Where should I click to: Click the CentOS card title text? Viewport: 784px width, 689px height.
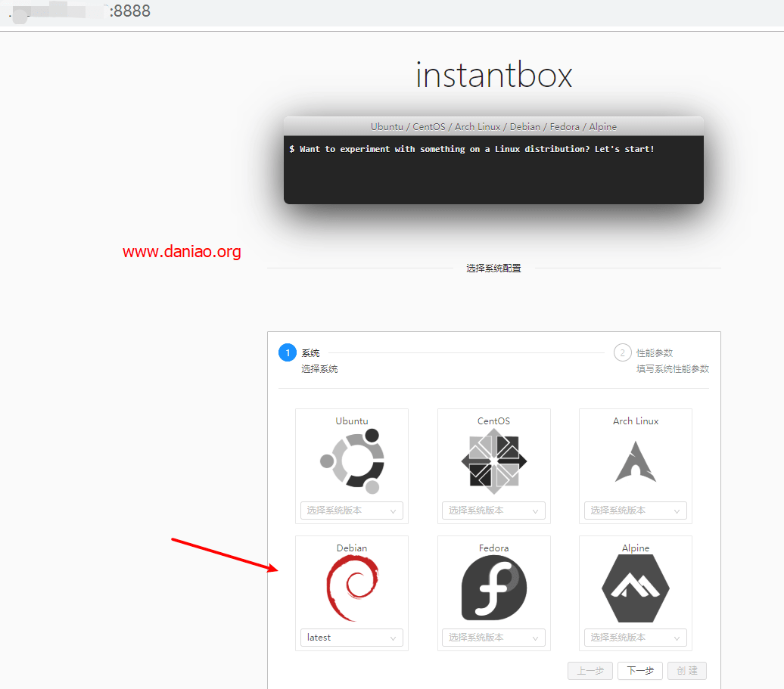tap(494, 421)
